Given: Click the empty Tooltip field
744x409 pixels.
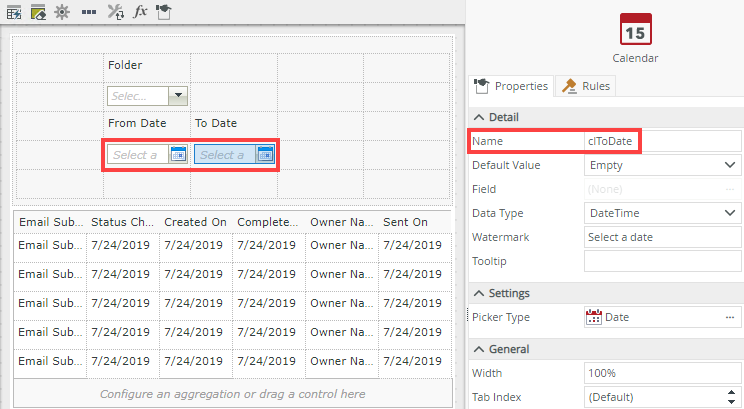Looking at the screenshot, I should tap(662, 261).
